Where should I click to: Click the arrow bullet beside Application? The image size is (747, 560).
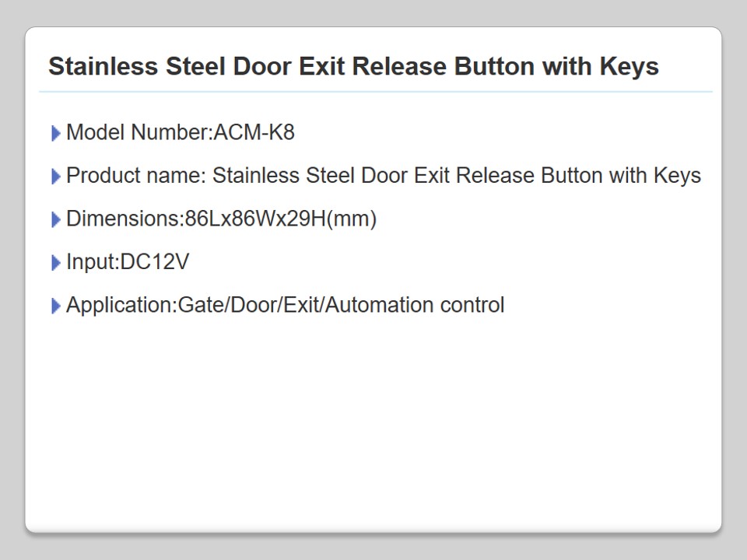pyautogui.click(x=55, y=306)
